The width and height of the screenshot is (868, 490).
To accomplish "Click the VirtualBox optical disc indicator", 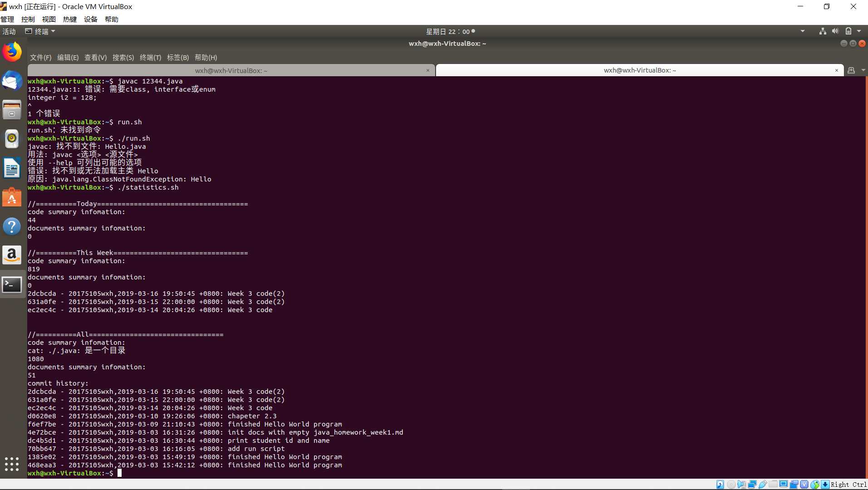I will tap(731, 485).
